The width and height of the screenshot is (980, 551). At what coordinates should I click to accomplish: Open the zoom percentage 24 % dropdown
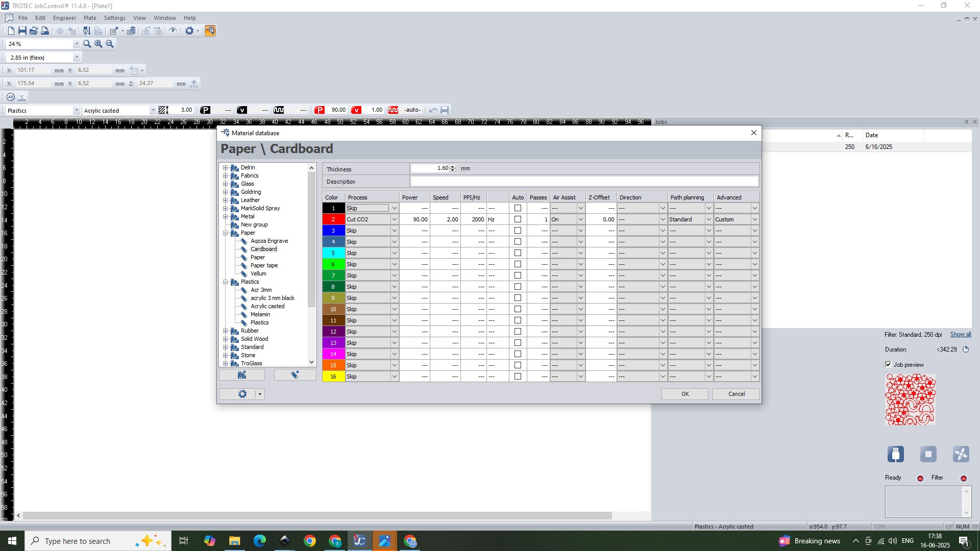tap(77, 44)
